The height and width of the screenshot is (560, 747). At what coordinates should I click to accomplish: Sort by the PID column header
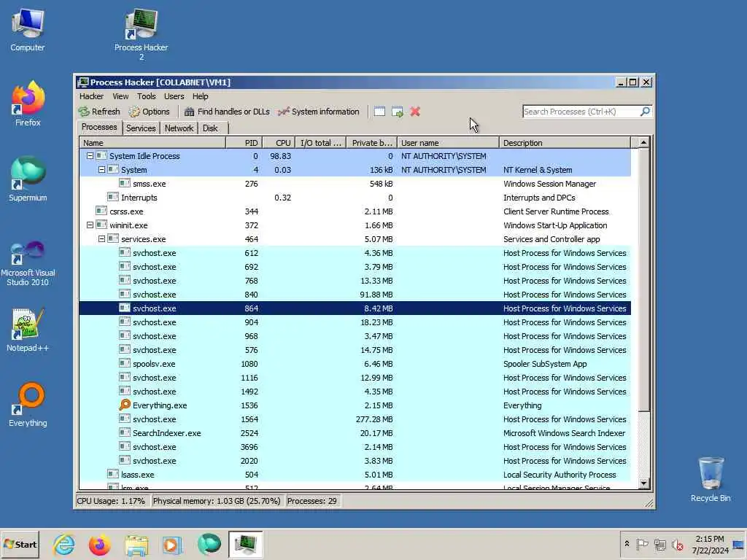(244, 143)
